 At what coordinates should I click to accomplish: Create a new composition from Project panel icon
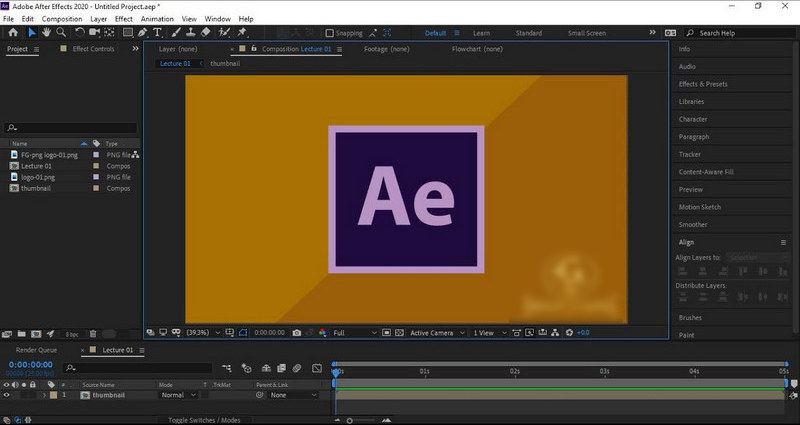pyautogui.click(x=36, y=334)
